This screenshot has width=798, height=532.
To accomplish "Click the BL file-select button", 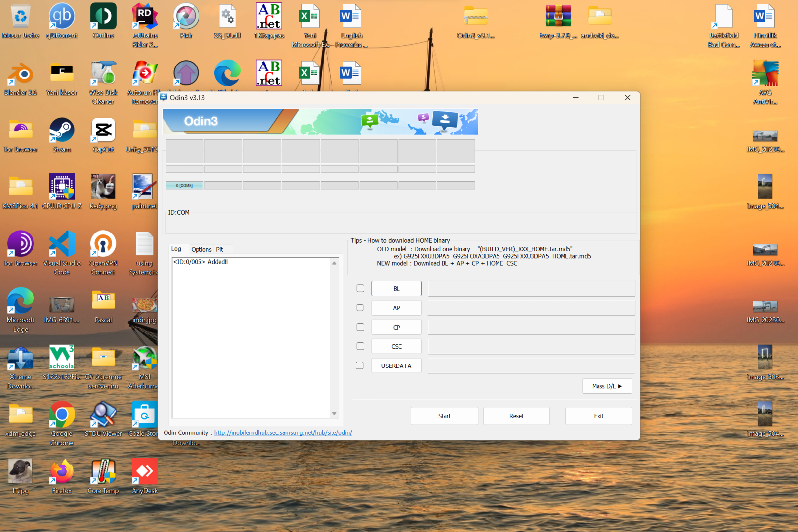I will pyautogui.click(x=397, y=289).
